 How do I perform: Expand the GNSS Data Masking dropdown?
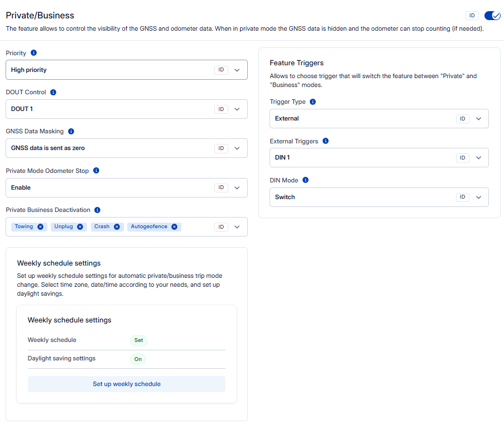coord(237,148)
